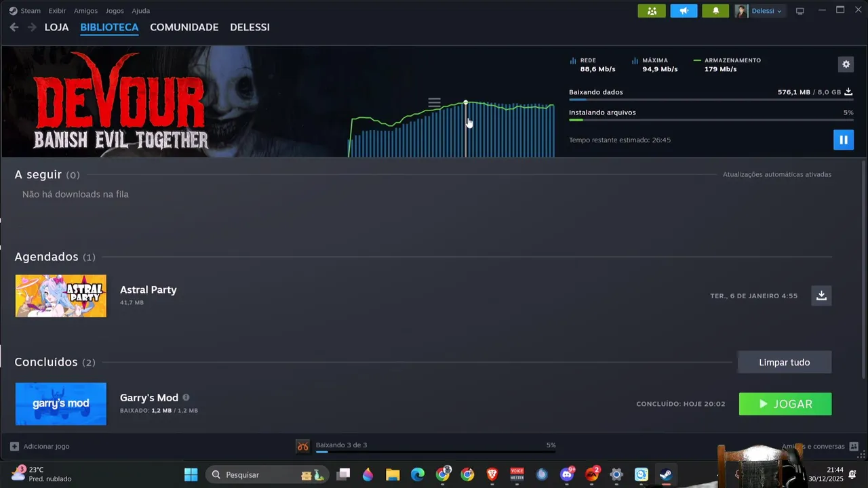Click the Baixando dados progress bar
Viewport: 868px width, 488px height.
click(x=711, y=100)
